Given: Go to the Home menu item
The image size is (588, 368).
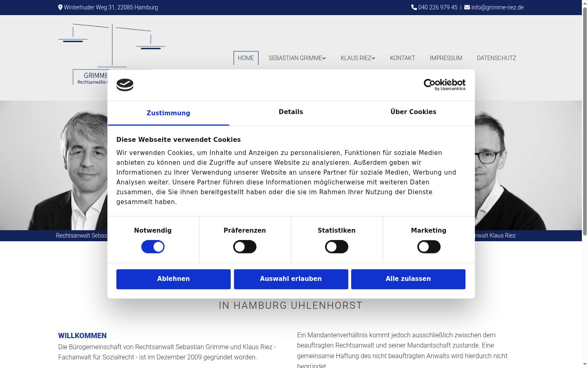Looking at the screenshot, I should [x=246, y=58].
